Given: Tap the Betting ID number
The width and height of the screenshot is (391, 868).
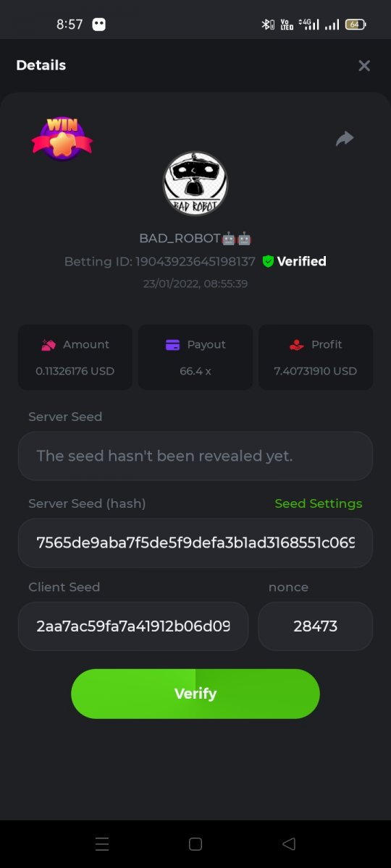Looking at the screenshot, I should [x=195, y=262].
